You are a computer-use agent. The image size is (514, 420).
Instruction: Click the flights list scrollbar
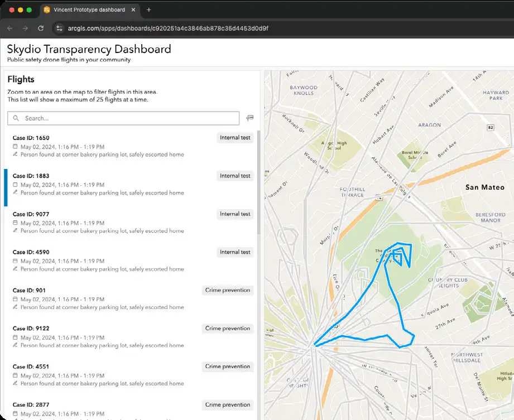(258, 182)
